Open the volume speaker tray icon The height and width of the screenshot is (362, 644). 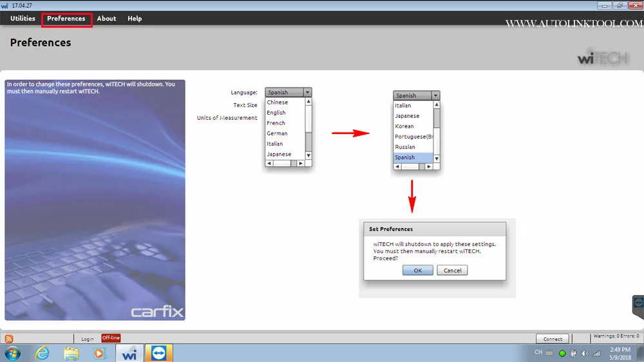coord(585,354)
